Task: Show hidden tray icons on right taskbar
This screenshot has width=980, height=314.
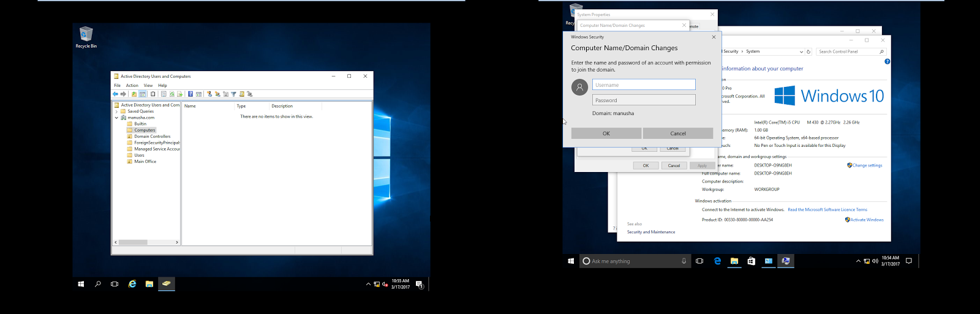Action: (858, 261)
